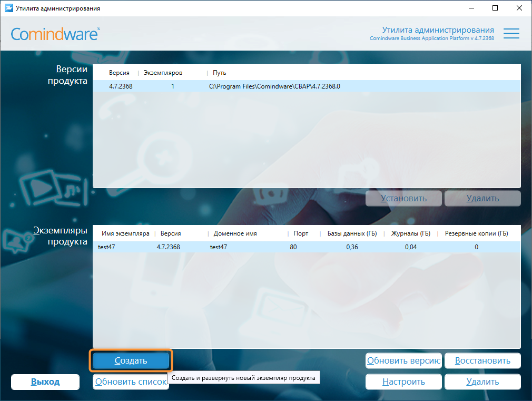532x401 pixels.
Task: Click the Установить button
Action: pos(404,198)
